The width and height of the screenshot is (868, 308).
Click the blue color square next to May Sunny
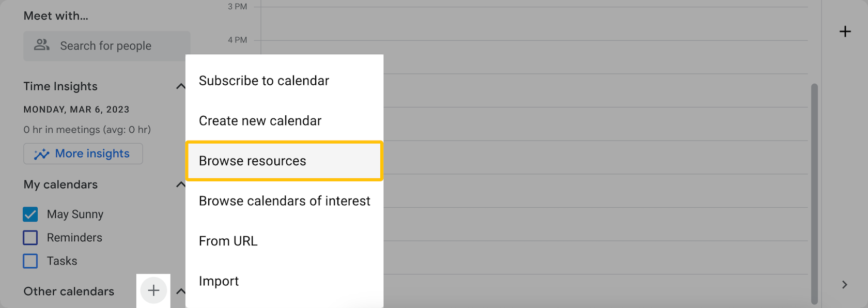[30, 214]
